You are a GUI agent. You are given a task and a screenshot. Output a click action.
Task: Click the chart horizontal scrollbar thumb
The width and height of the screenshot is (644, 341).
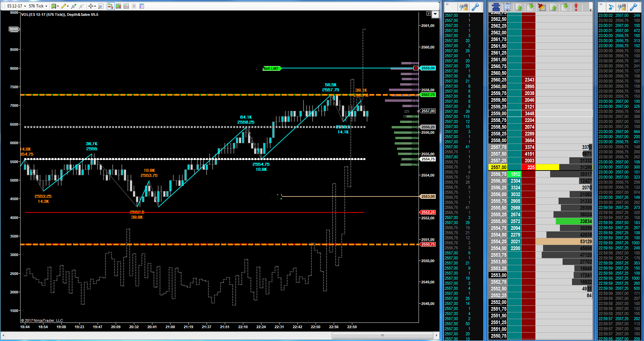tap(382, 335)
